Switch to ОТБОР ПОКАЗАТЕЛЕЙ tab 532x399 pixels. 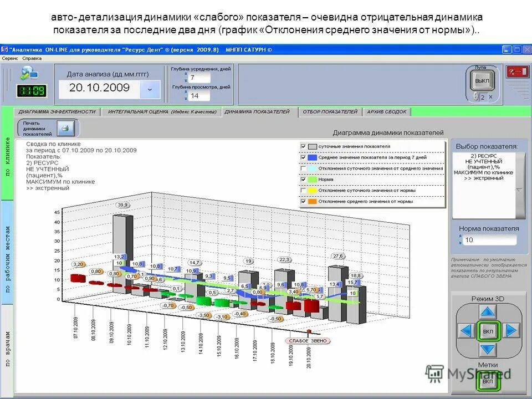(330, 111)
